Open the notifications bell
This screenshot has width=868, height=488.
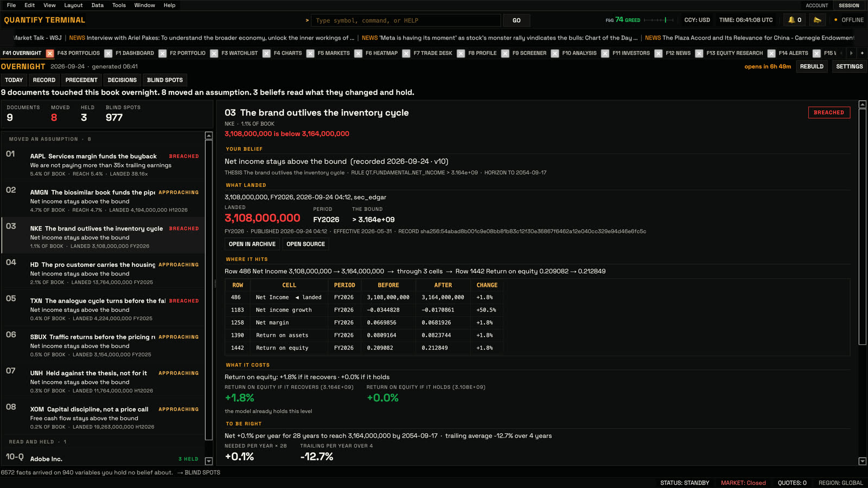[x=795, y=20]
